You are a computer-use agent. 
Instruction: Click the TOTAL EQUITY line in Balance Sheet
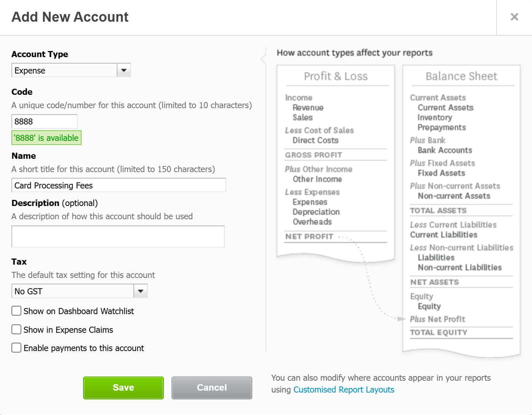pyautogui.click(x=439, y=332)
